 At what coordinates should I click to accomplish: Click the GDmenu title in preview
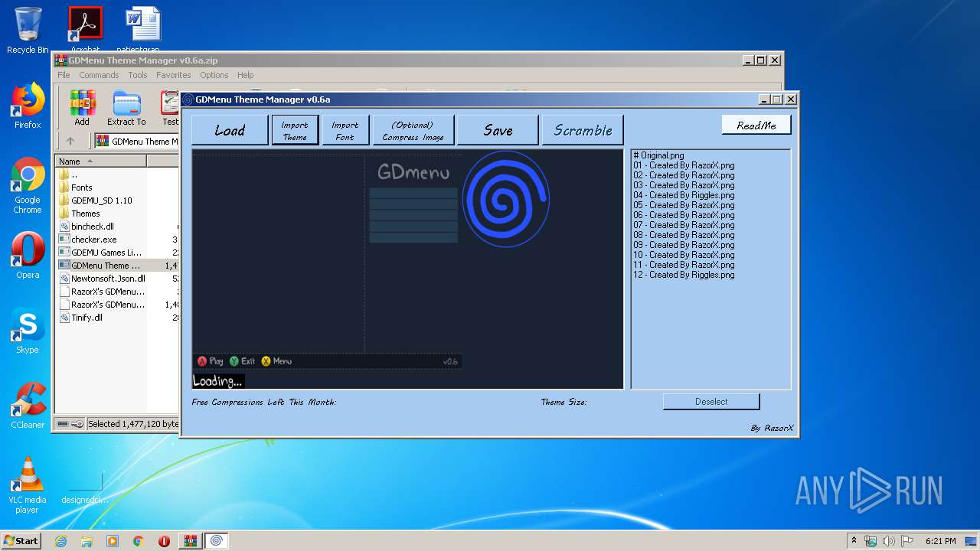[x=413, y=172]
